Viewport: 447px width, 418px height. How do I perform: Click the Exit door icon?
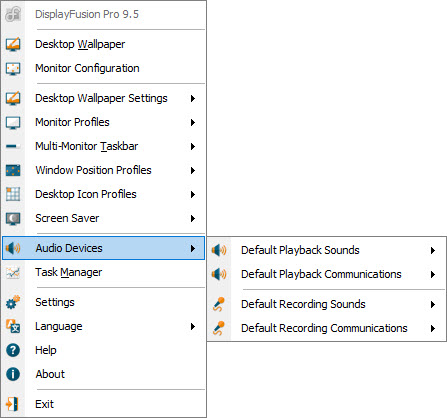click(12, 404)
